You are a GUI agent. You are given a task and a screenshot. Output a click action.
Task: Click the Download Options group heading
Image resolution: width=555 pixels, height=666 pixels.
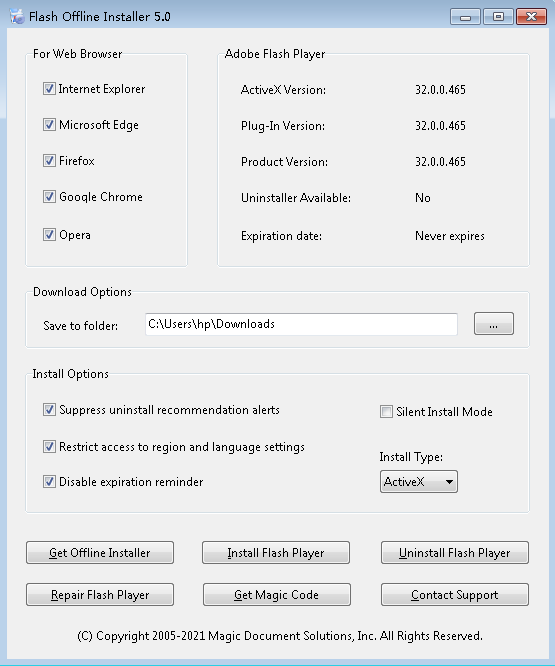(x=82, y=292)
